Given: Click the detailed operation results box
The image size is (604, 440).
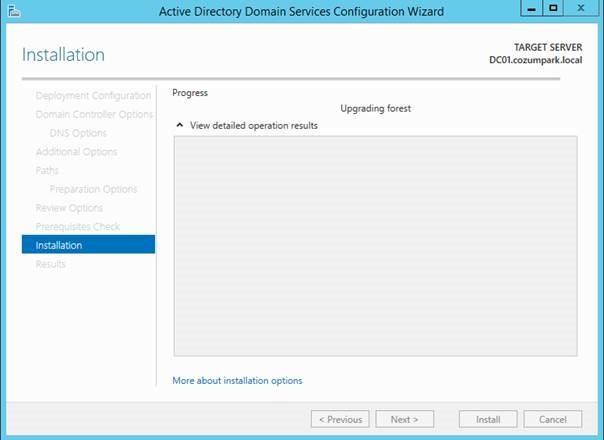Looking at the screenshot, I should pos(375,246).
